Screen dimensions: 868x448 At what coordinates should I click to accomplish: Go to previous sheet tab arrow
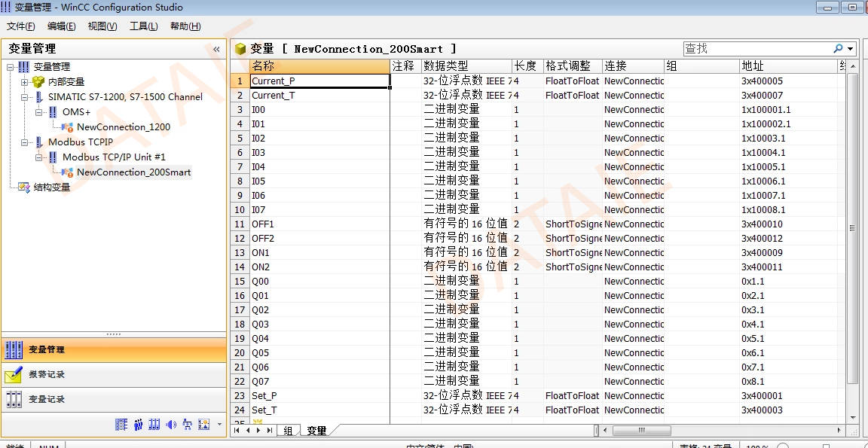point(248,430)
